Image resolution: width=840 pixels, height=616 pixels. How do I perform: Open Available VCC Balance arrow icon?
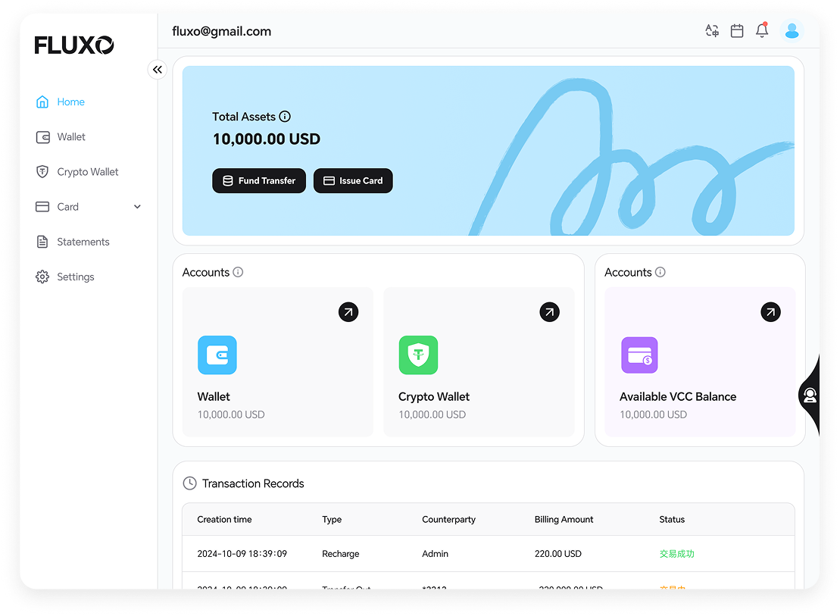pos(770,312)
